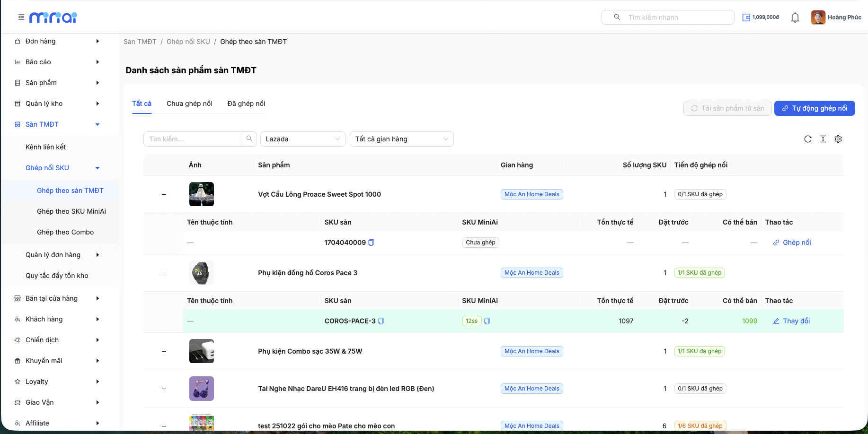Open the notifications bell
This screenshot has width=868, height=434.
tap(795, 17)
